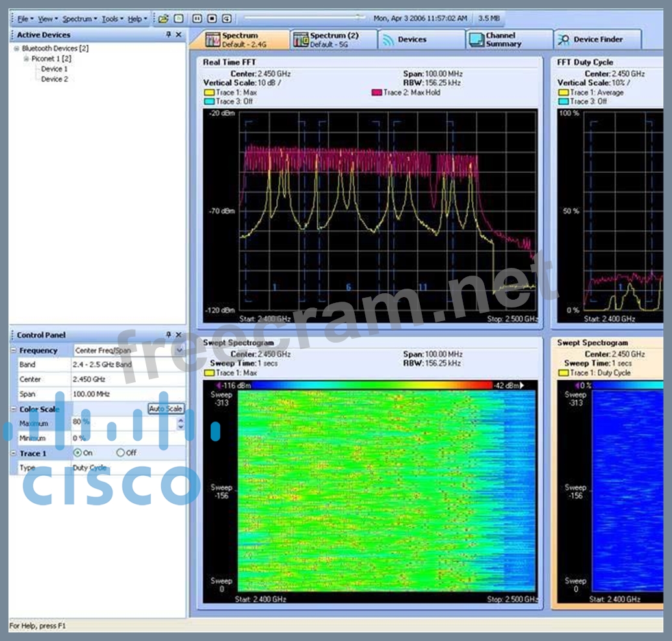Click the Auto Scale button
672x641 pixels.
coord(166,409)
